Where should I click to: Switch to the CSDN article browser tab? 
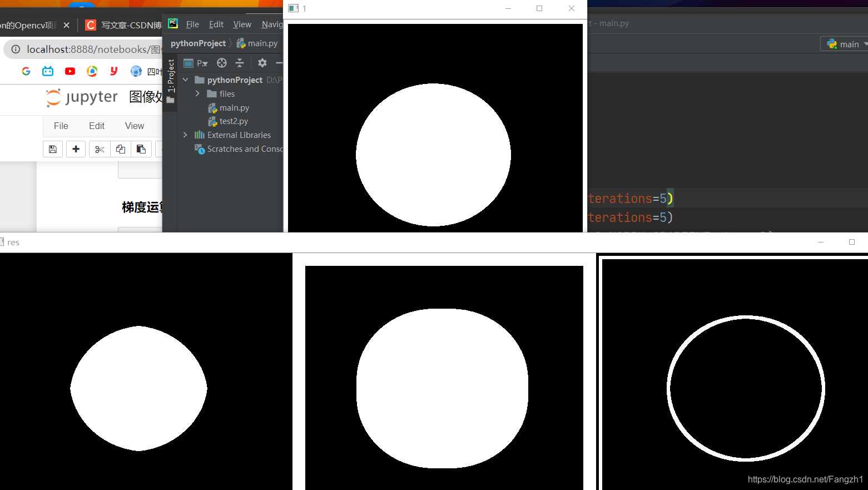tap(123, 25)
